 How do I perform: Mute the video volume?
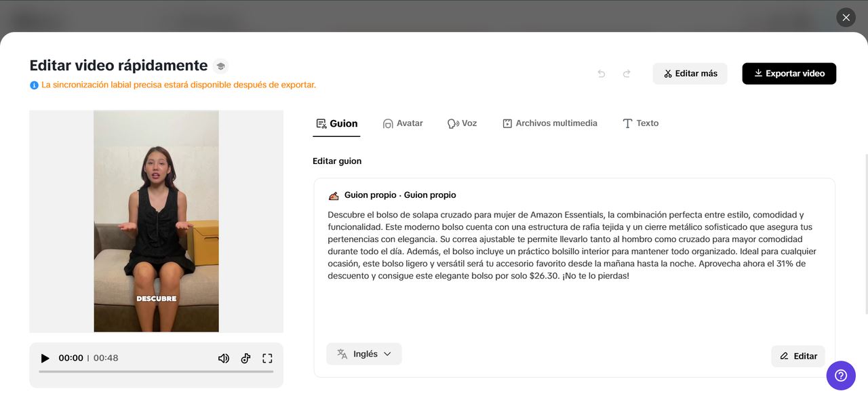pos(223,358)
